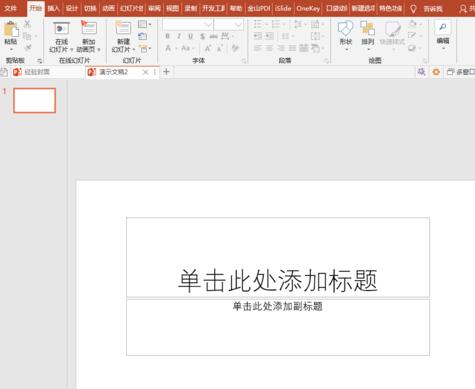Click the Decrease Font Size icon
This screenshot has height=389, width=475.
pos(220,49)
